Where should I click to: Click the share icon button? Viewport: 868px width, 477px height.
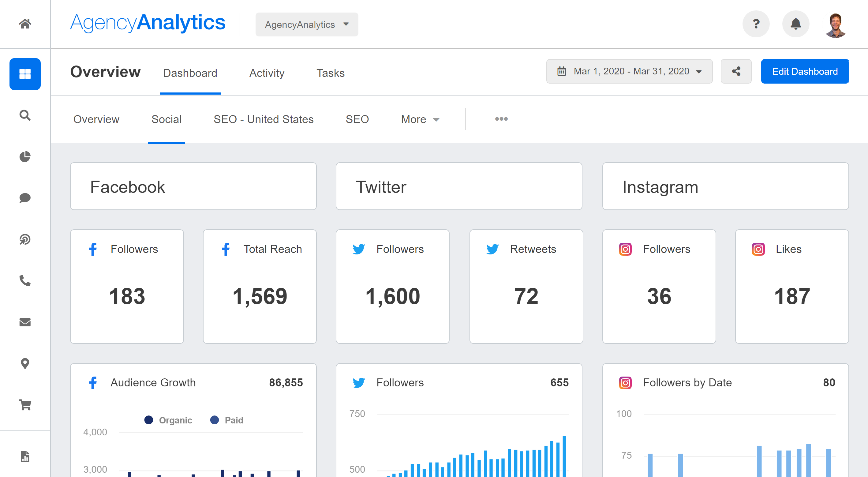point(736,71)
